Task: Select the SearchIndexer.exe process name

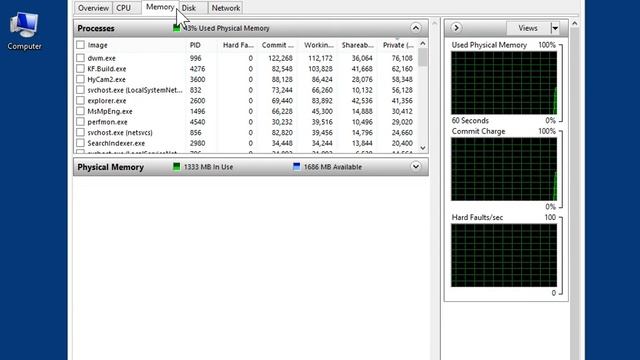Action: 116,143
